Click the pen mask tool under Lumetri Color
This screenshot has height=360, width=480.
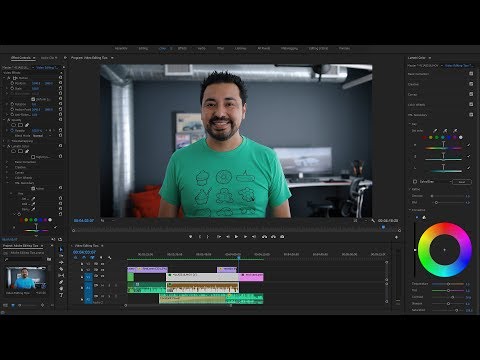point(27,151)
